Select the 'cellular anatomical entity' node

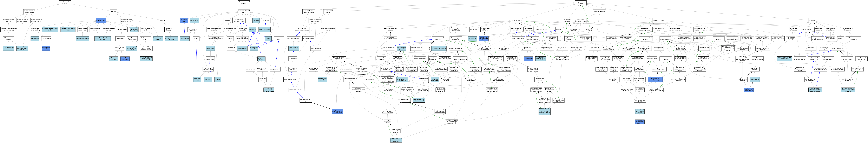pyautogui.click(x=244, y=11)
